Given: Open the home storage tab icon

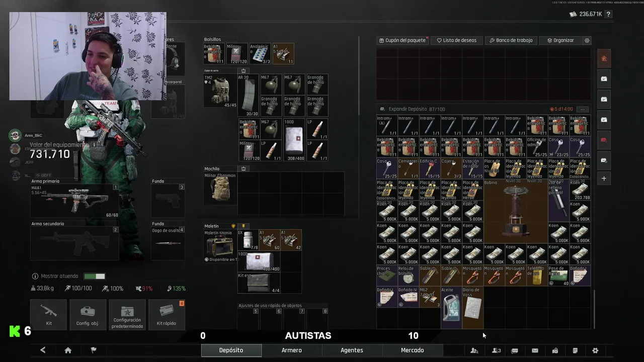Looking at the screenshot, I should click(604, 59).
